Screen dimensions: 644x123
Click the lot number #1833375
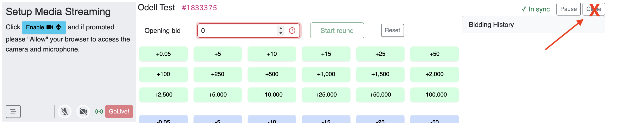pos(199,8)
